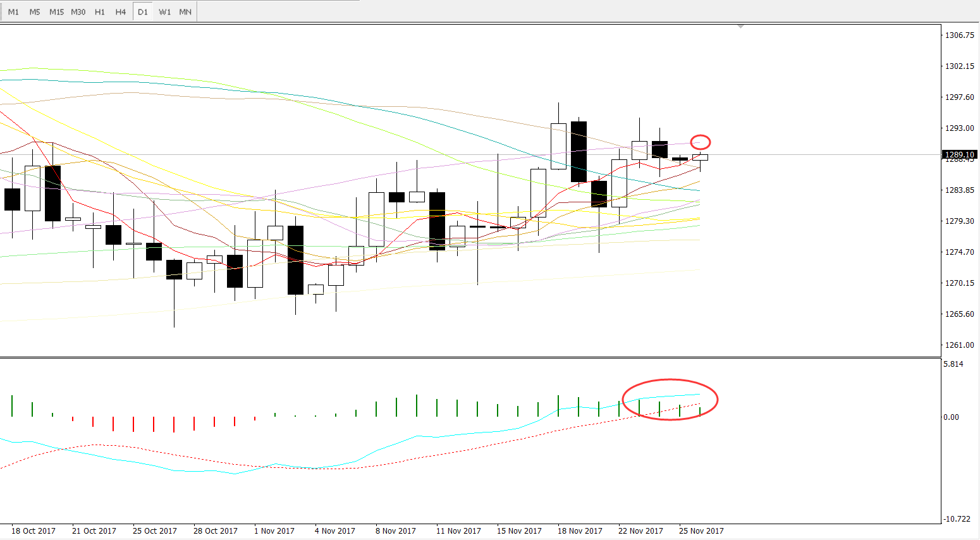Click the 1289.10 current price label
This screenshot has height=540, width=980.
tap(959, 154)
